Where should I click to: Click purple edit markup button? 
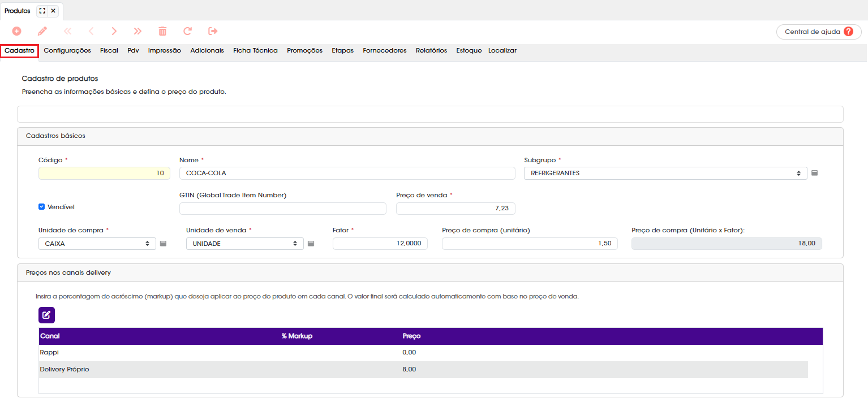tap(46, 315)
